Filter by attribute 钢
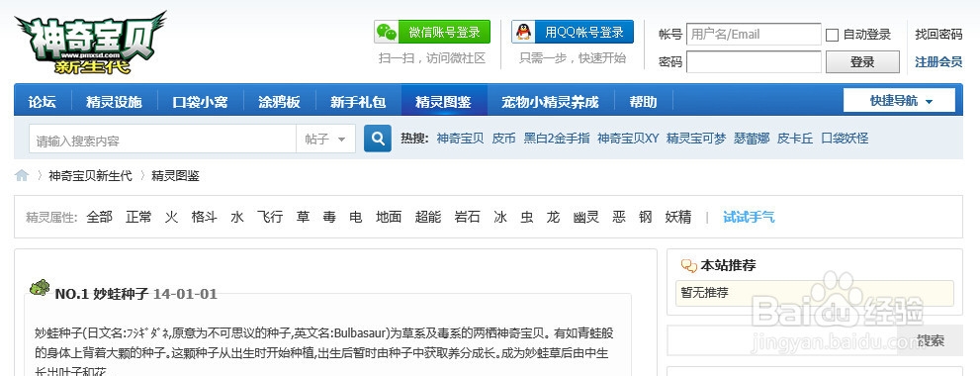Viewport: 980px width, 376px height. (x=646, y=217)
